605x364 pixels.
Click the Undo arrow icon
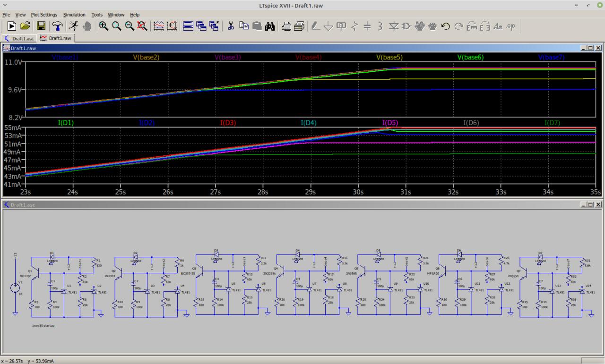pos(445,26)
